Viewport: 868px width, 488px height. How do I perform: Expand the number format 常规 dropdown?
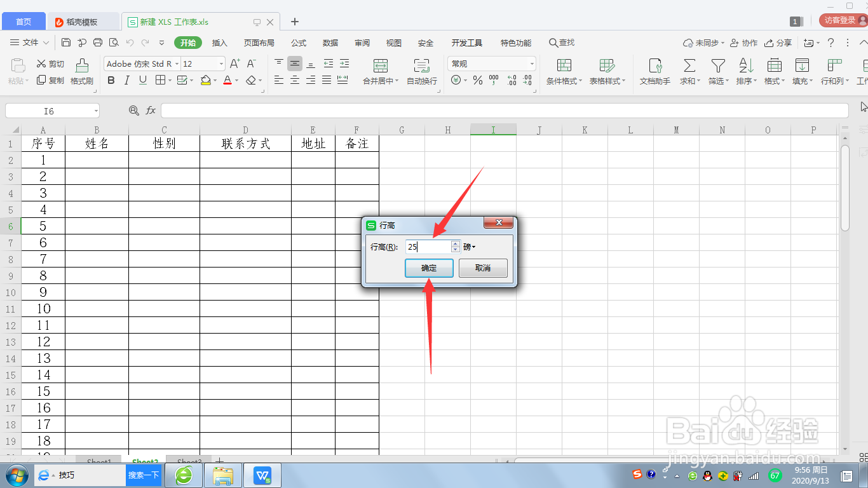click(x=532, y=64)
